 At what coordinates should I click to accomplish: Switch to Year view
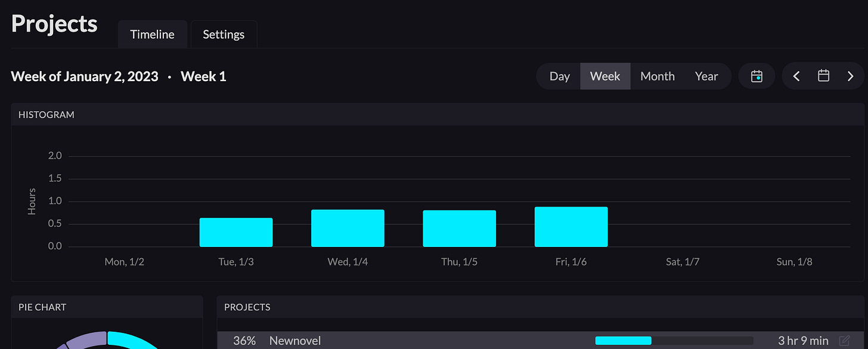click(x=706, y=76)
